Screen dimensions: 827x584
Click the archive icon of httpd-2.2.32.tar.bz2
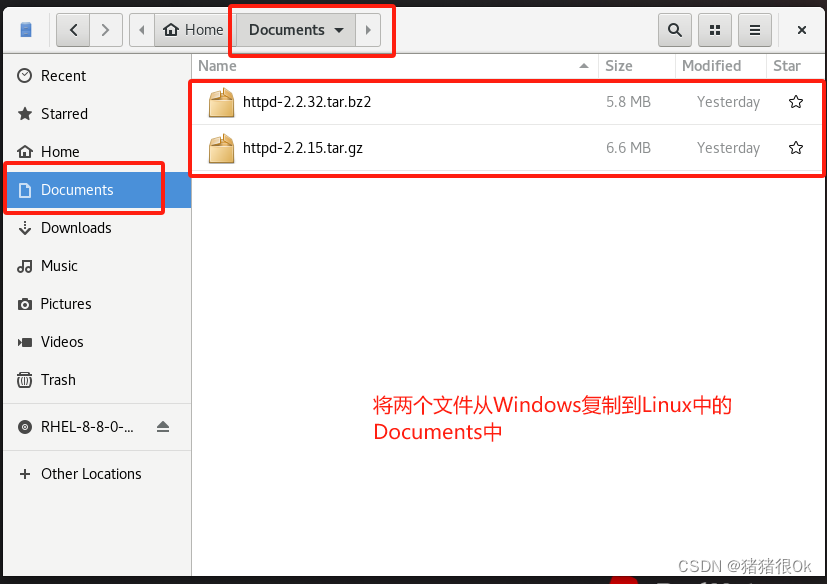(222, 102)
